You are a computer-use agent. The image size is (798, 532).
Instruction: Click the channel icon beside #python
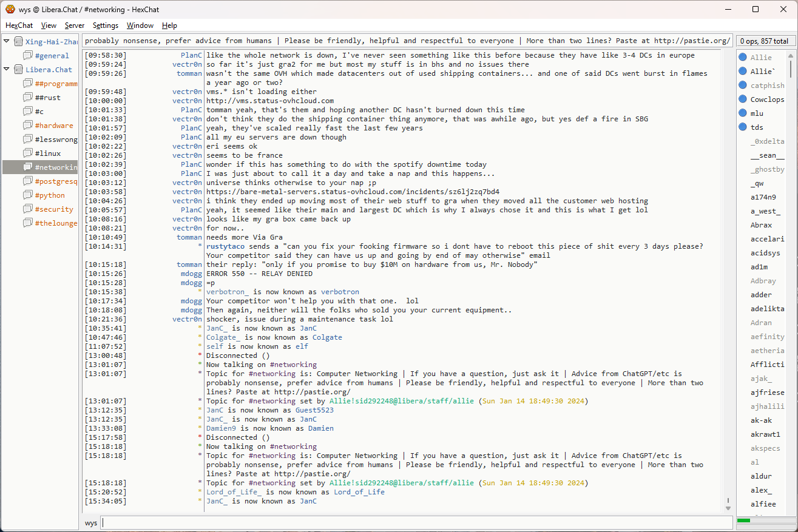(x=27, y=195)
